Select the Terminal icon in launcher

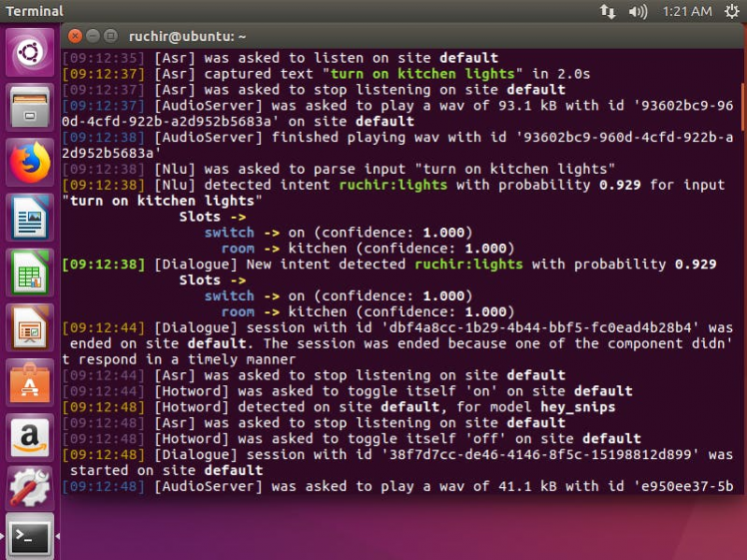(x=30, y=536)
